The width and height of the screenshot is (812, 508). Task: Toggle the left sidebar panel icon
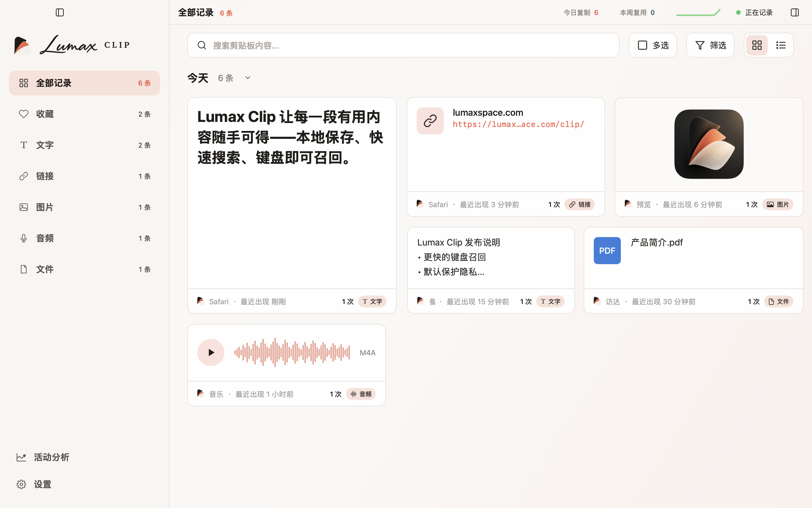(x=60, y=12)
